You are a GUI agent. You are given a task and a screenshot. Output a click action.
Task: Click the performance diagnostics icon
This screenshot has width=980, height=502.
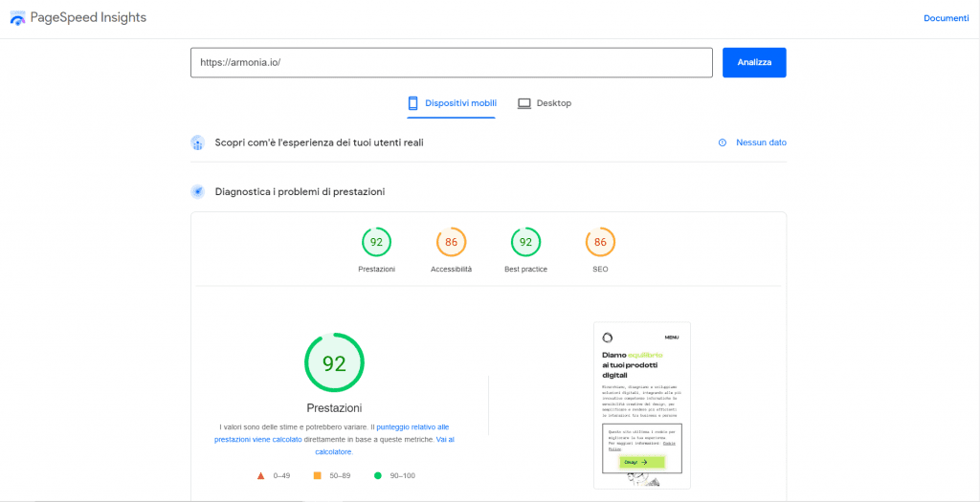point(197,191)
